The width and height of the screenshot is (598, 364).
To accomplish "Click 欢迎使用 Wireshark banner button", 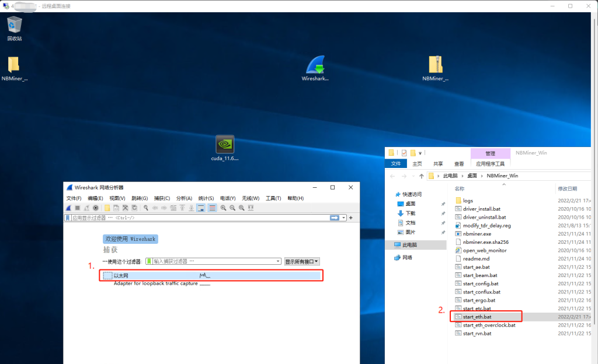I will [x=130, y=239].
